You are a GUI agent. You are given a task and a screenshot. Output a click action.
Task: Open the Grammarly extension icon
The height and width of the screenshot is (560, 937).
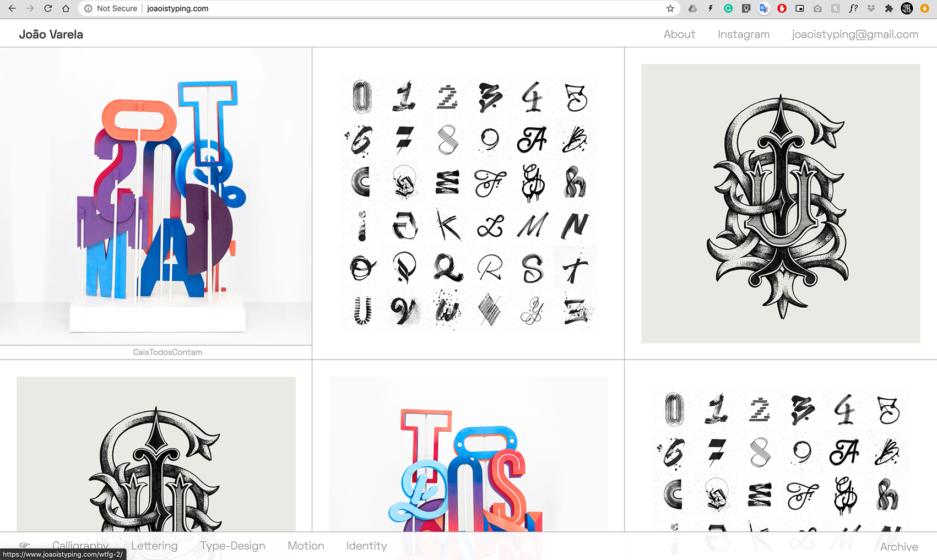(x=728, y=8)
